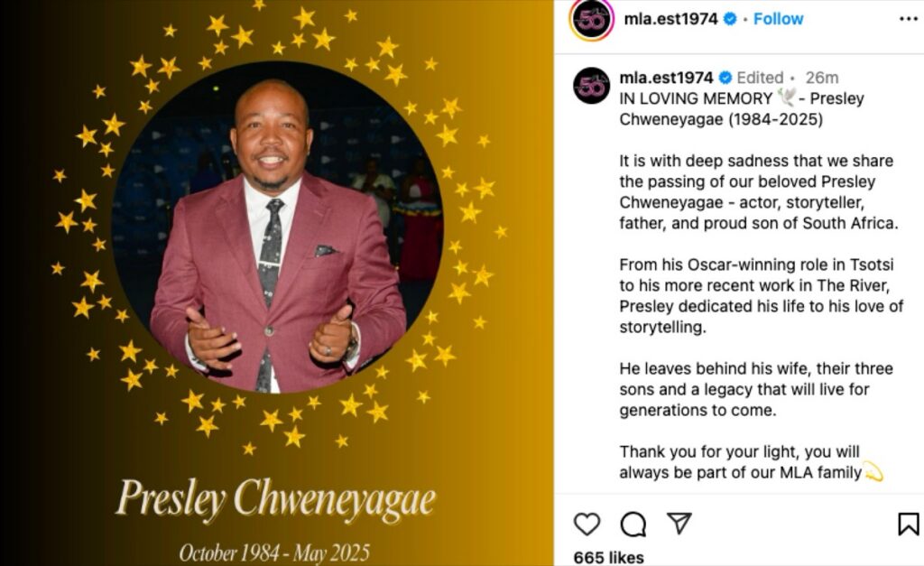The width and height of the screenshot is (924, 566).
Task: Share post using the paper plane icon
Action: coord(679,523)
